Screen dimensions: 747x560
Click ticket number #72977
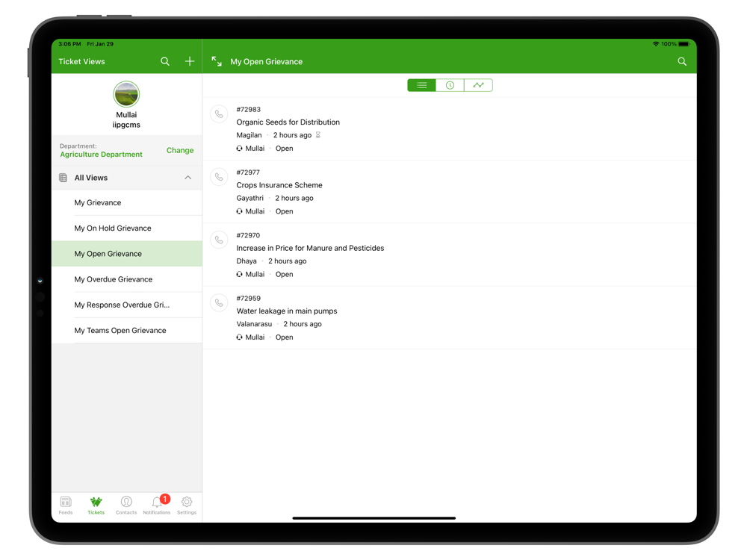tap(248, 172)
